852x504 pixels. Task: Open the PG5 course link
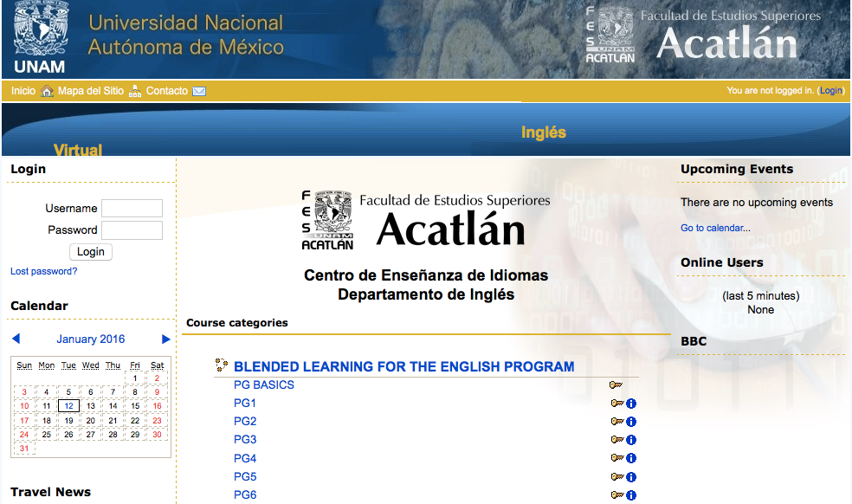click(x=245, y=477)
